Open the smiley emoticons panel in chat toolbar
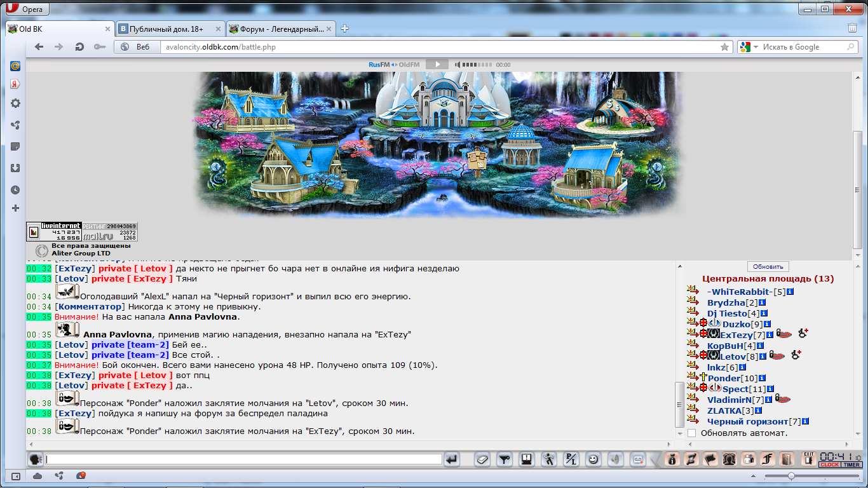 [593, 459]
